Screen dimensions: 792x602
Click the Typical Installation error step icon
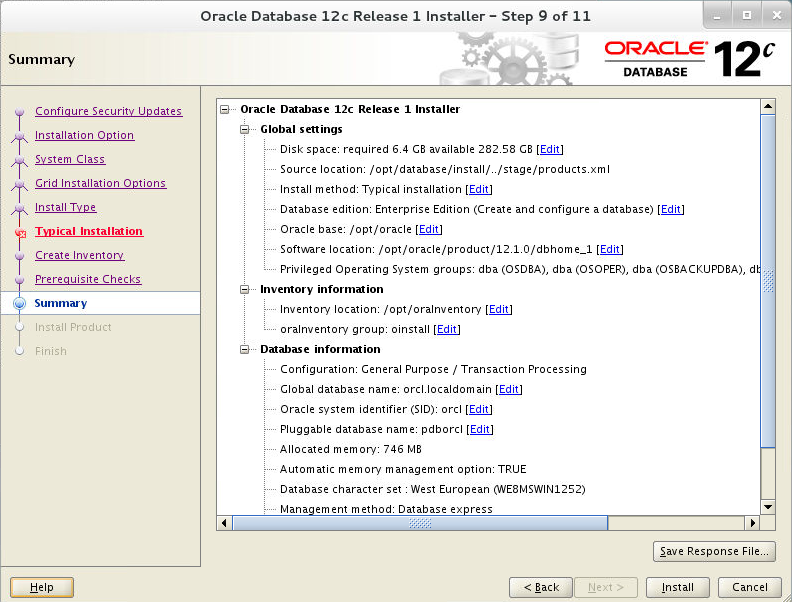coord(20,233)
